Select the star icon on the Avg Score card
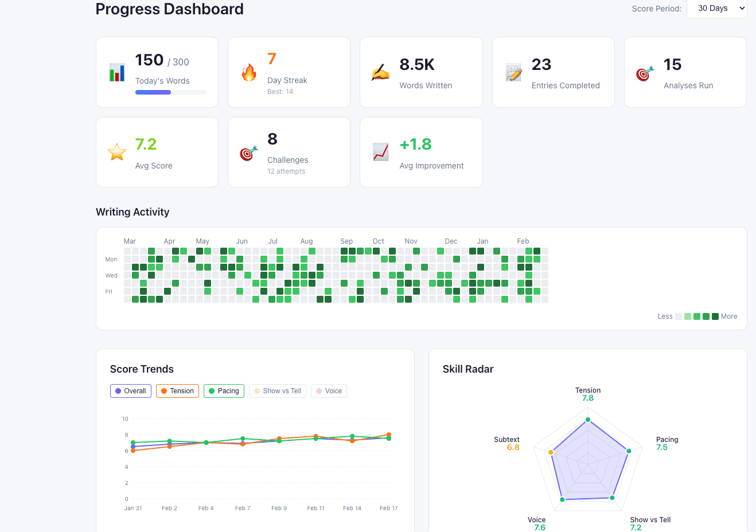This screenshot has width=756, height=532. pos(117,152)
